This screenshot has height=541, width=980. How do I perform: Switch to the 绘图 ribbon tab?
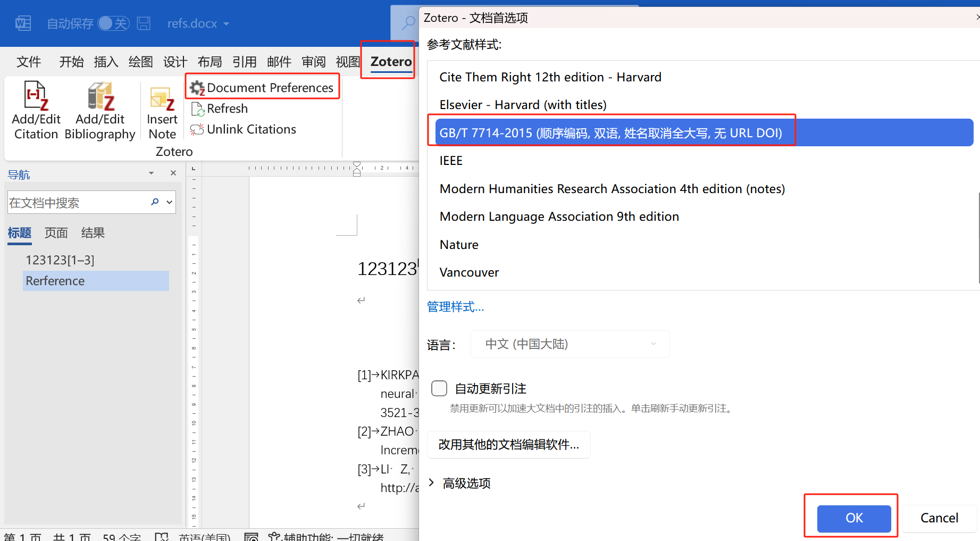coord(140,62)
